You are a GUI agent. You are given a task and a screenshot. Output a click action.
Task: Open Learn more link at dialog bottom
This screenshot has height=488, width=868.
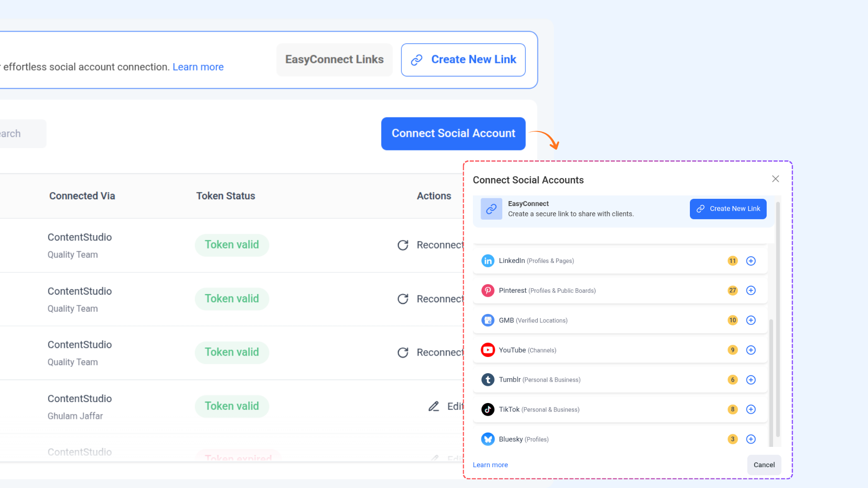click(x=490, y=465)
